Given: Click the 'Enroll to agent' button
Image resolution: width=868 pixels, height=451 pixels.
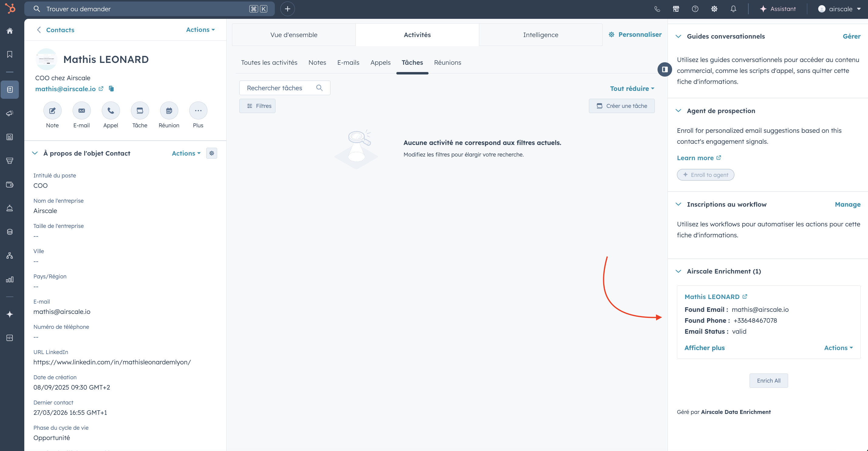Looking at the screenshot, I should tap(706, 175).
